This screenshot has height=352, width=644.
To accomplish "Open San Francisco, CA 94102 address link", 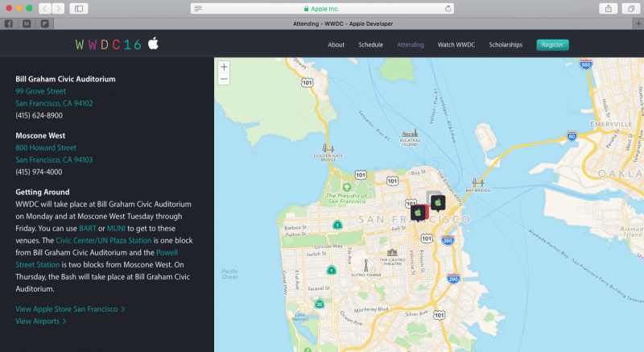I will point(54,103).
